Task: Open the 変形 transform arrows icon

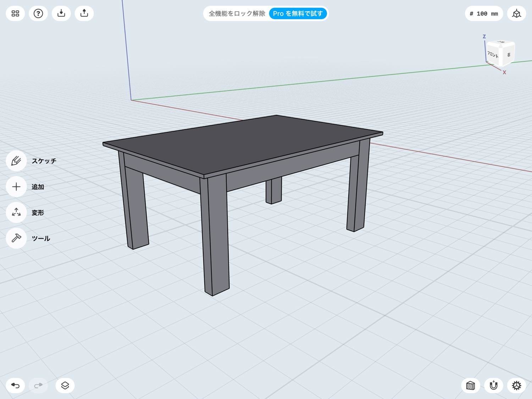Action: tap(16, 212)
